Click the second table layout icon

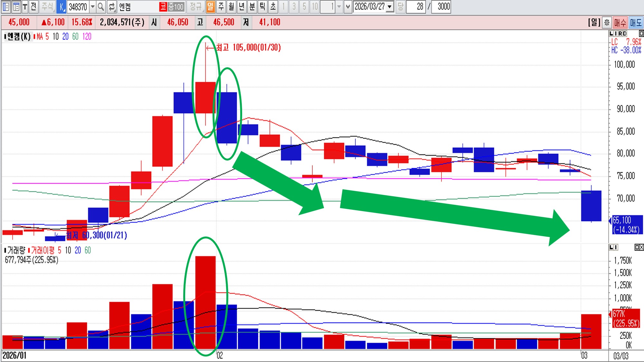pos(16,6)
